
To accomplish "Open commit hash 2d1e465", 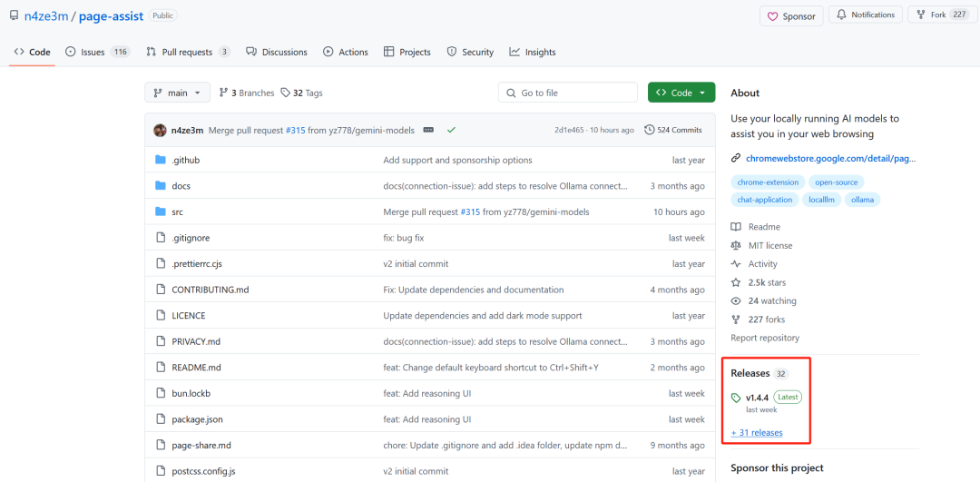I will pyautogui.click(x=569, y=130).
